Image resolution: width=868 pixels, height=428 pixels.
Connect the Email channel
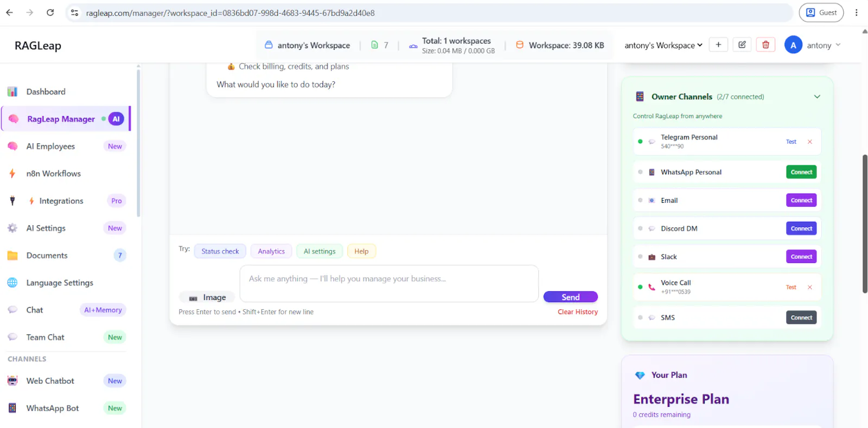(801, 200)
